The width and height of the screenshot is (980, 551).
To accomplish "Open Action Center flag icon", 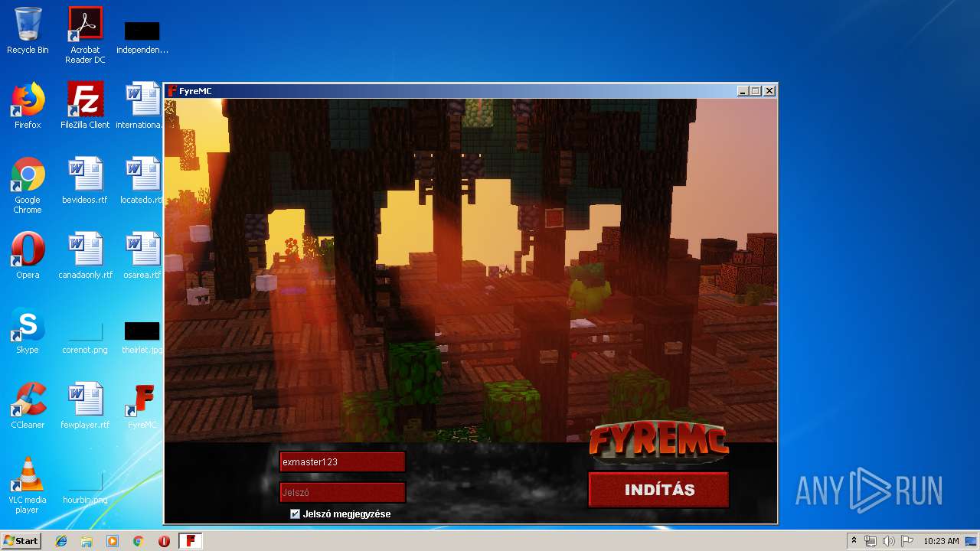I will [x=906, y=541].
